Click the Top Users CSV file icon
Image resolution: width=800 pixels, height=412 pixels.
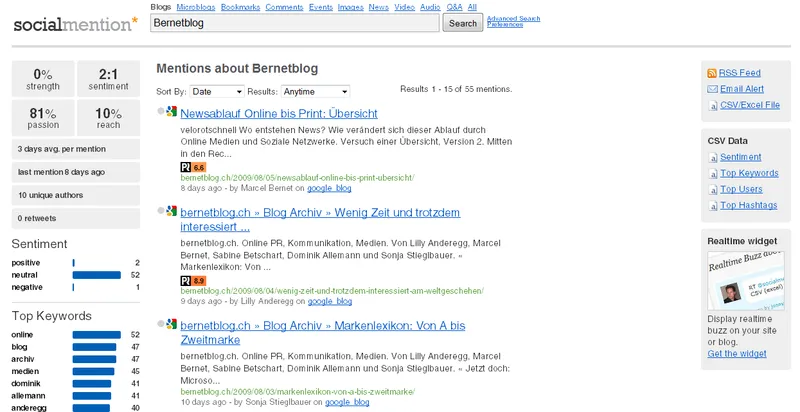coord(713,190)
